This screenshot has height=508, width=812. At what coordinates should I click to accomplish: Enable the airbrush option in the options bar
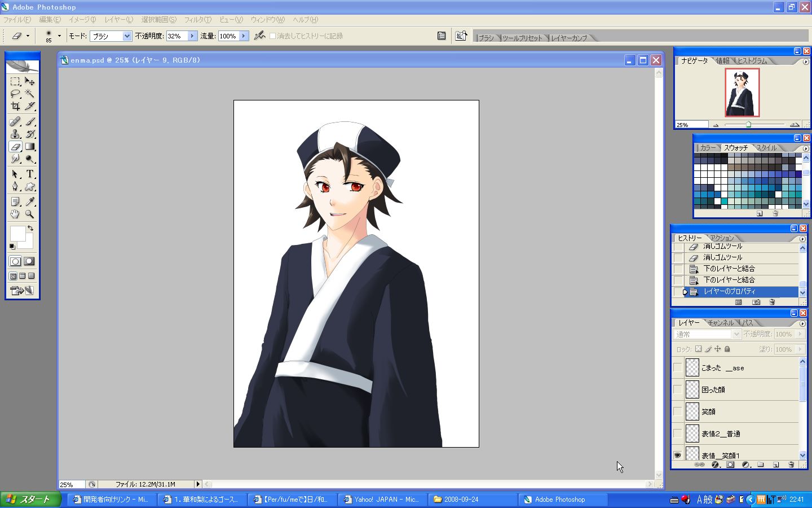259,36
